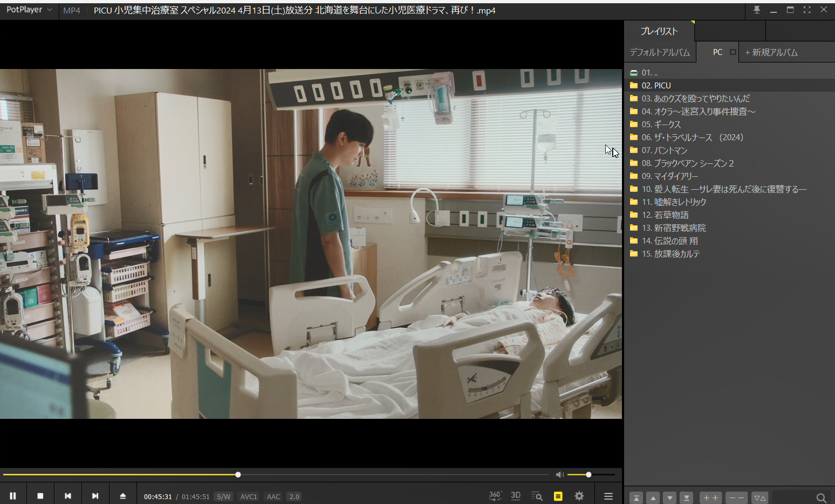Screen dimensions: 835x504
Task: Click the playlist sort button
Action: pos(759,498)
